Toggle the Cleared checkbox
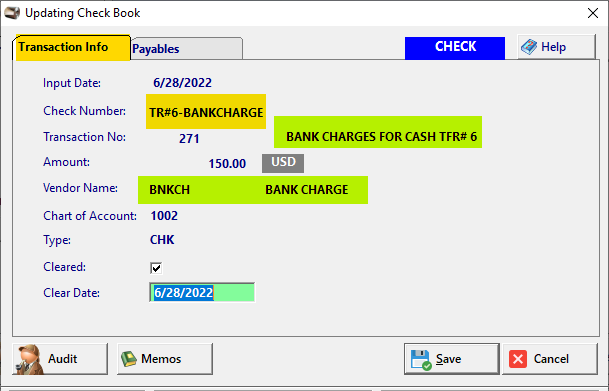The image size is (609, 391). [x=156, y=268]
